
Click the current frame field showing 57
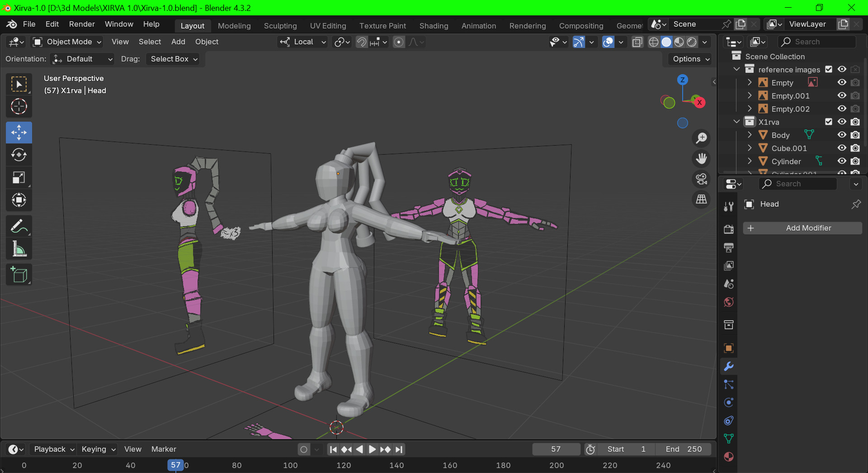click(556, 449)
